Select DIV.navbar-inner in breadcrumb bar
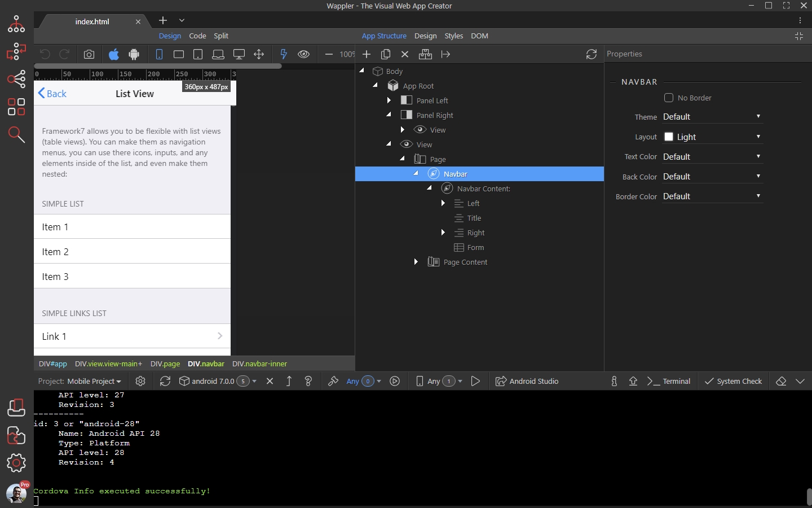 259,364
